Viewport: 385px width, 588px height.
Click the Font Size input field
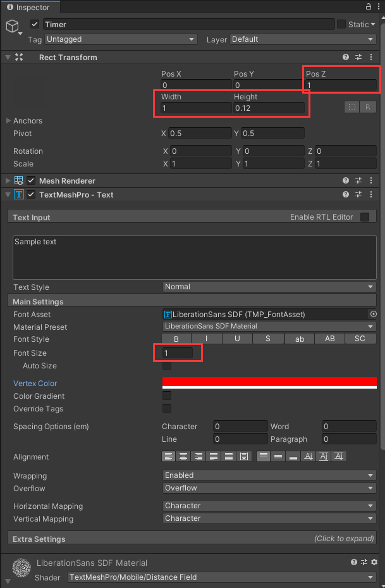click(178, 353)
